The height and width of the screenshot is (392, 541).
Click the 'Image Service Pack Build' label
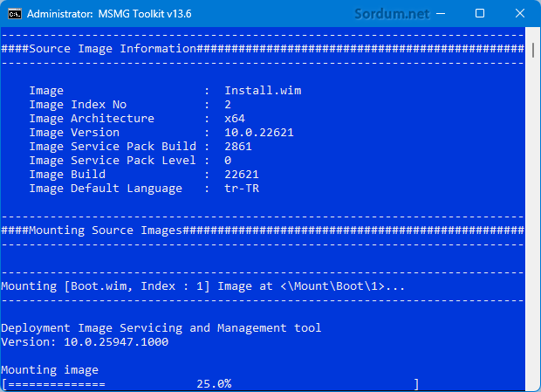click(x=113, y=147)
